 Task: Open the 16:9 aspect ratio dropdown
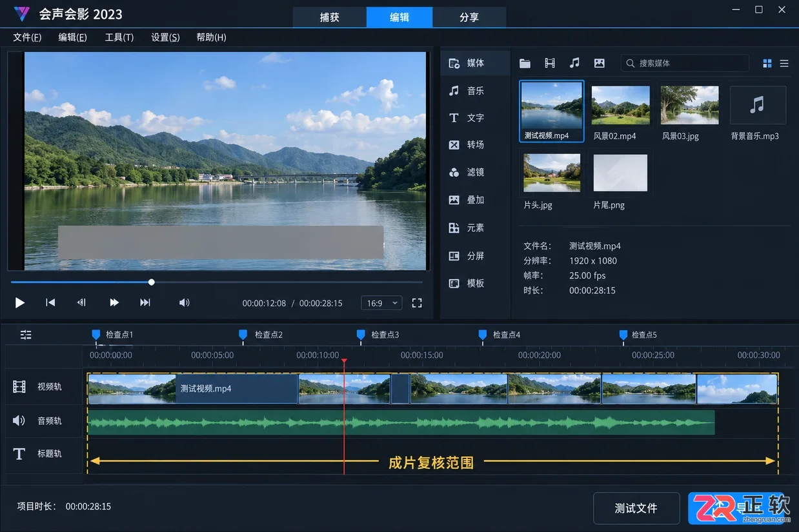382,303
